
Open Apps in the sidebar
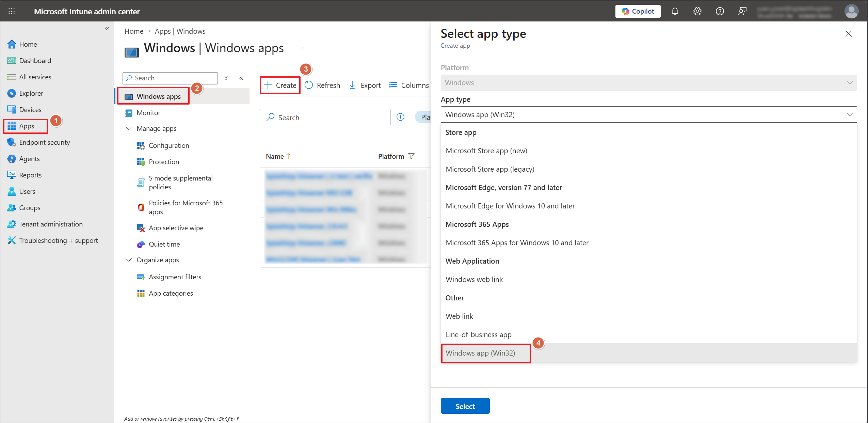coord(21,126)
